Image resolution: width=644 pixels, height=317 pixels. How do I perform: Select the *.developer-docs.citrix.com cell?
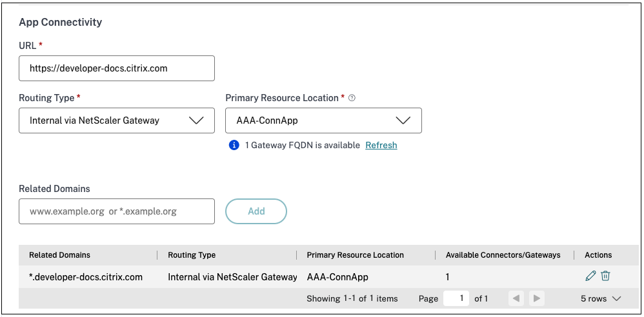pyautogui.click(x=86, y=277)
